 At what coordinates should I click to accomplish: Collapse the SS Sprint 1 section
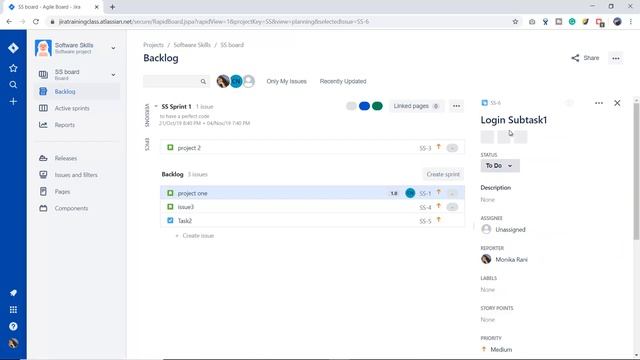[156, 106]
